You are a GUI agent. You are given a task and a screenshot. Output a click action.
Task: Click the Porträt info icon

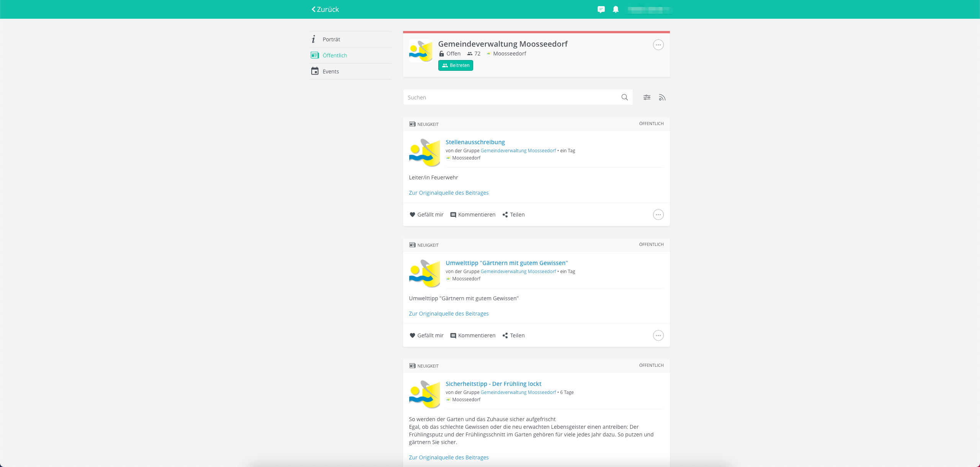coord(314,39)
